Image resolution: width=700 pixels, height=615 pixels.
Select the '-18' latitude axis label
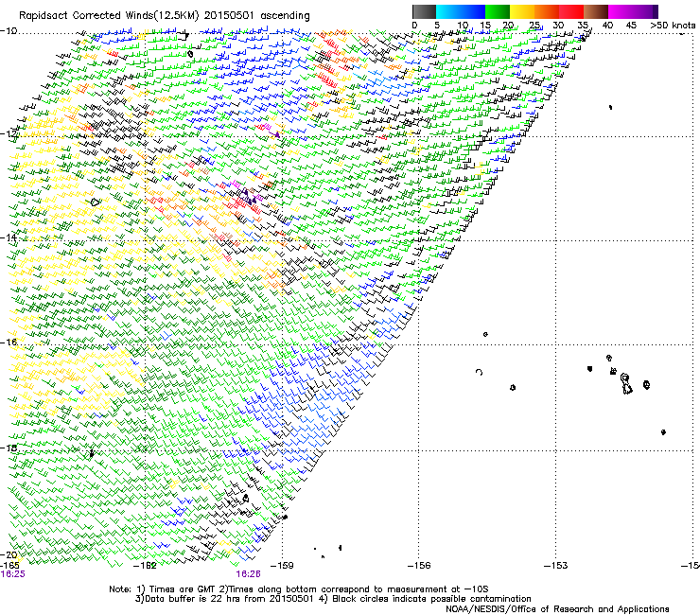[9, 448]
